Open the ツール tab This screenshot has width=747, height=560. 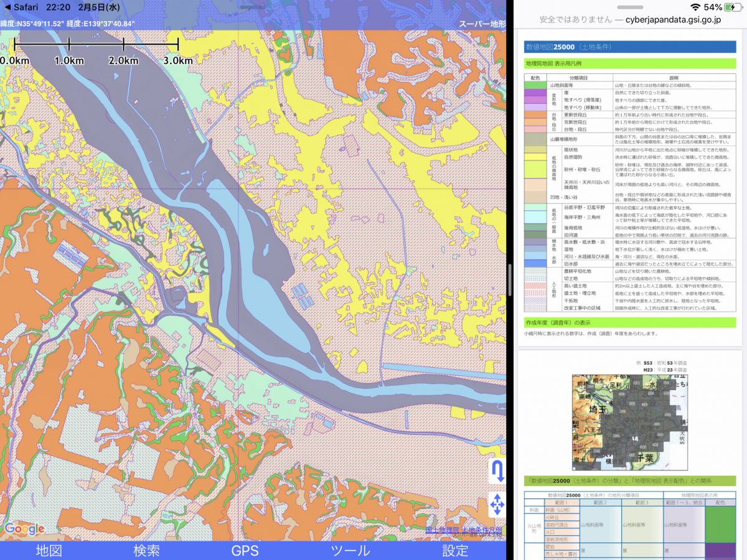[x=350, y=550]
